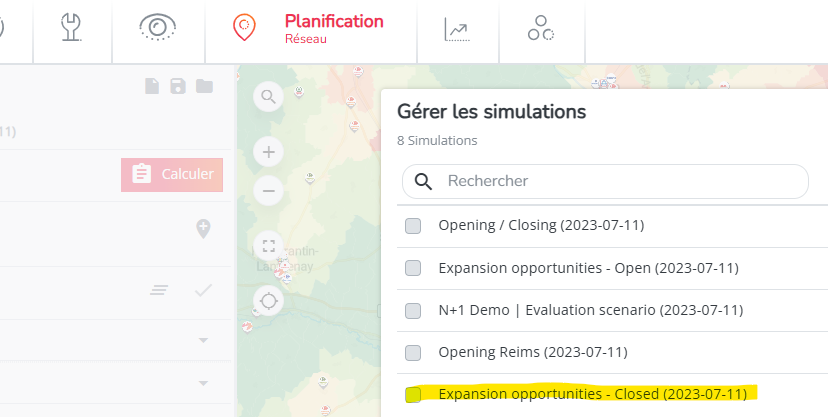Open the eye observation icon in top navigation

158,27
